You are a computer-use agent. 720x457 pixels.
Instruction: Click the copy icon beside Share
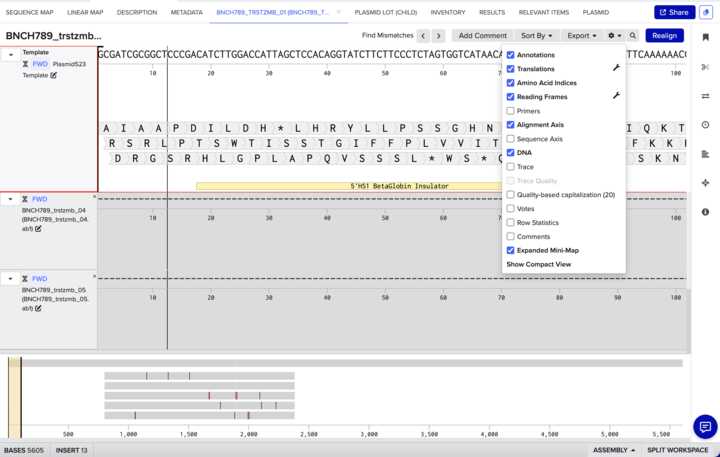(706, 12)
